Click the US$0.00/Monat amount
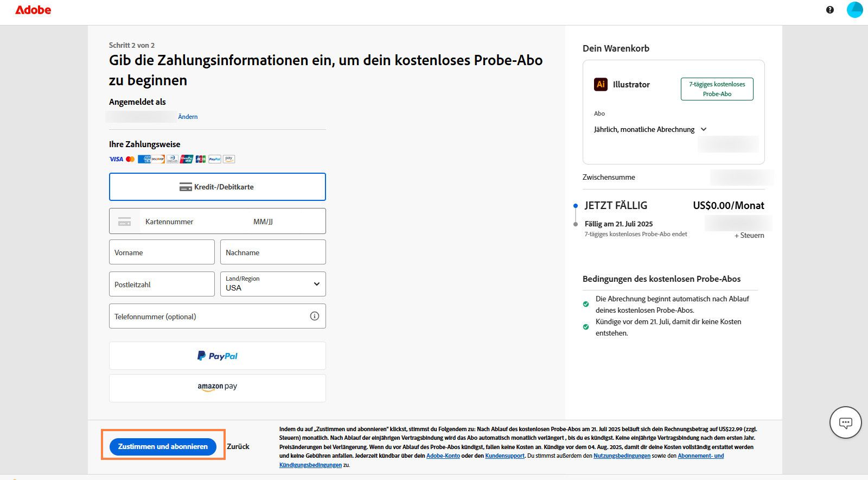The width and height of the screenshot is (868, 480). click(729, 205)
